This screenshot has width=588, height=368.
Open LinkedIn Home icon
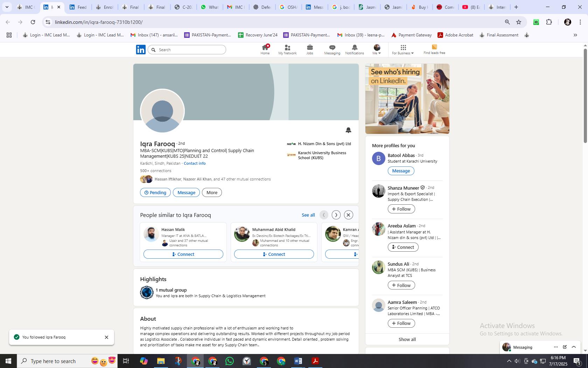point(265,49)
